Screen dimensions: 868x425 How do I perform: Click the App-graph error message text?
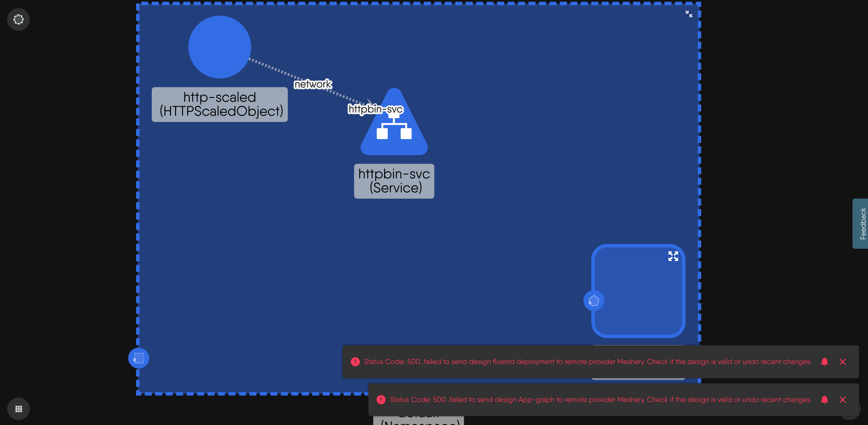pyautogui.click(x=601, y=400)
